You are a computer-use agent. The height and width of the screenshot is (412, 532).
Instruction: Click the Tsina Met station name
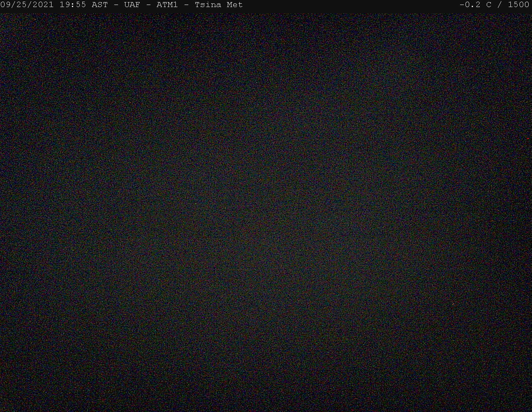coord(219,5)
